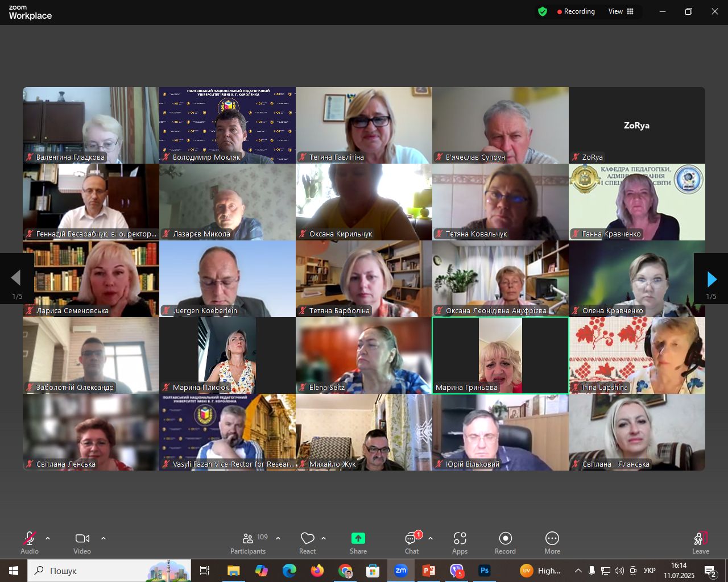
Task: Click the name label Juergen Koeberlein
Action: (205, 311)
